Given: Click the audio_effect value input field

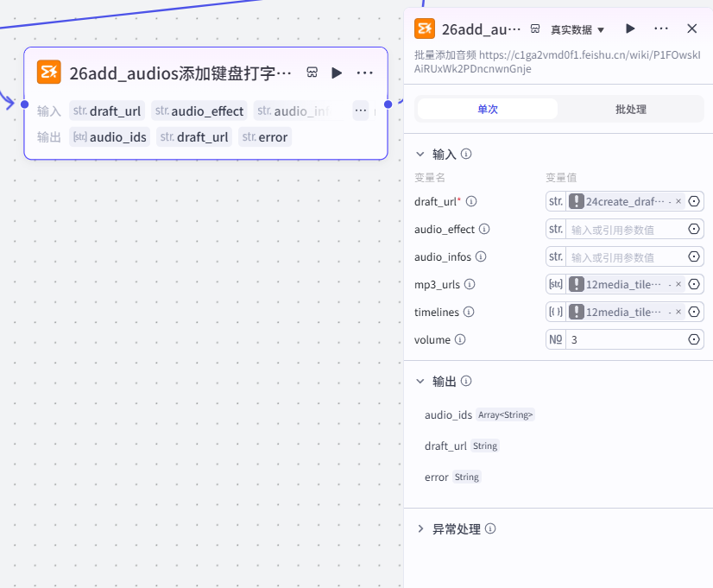Looking at the screenshot, I should (626, 230).
